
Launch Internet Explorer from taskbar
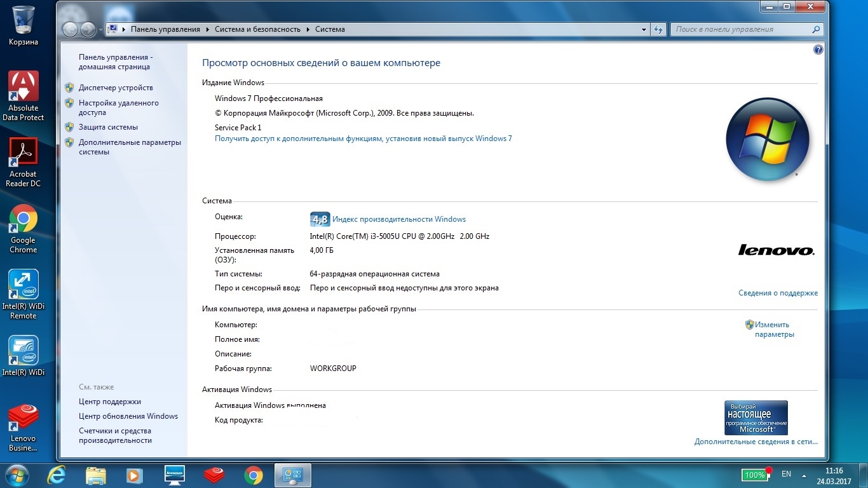click(57, 475)
